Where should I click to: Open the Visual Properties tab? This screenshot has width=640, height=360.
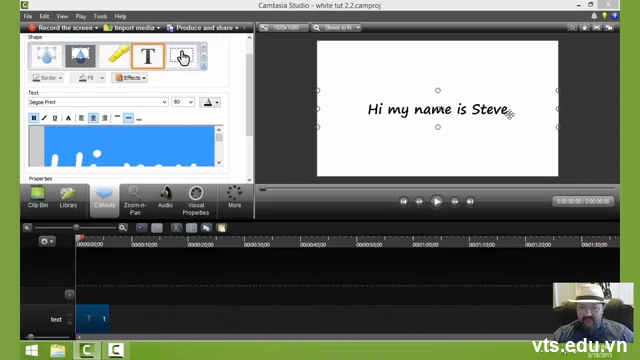196,200
